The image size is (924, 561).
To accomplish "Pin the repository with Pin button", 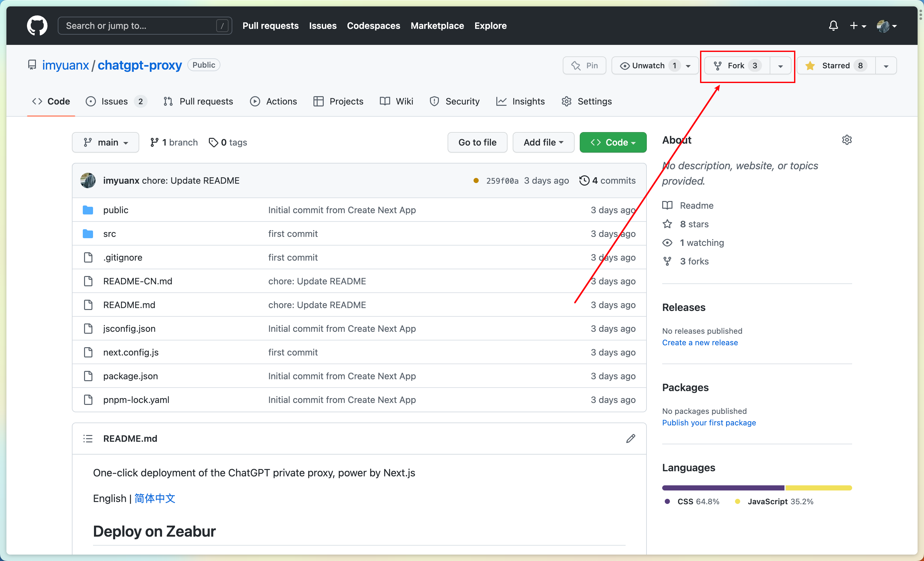I will tap(584, 66).
